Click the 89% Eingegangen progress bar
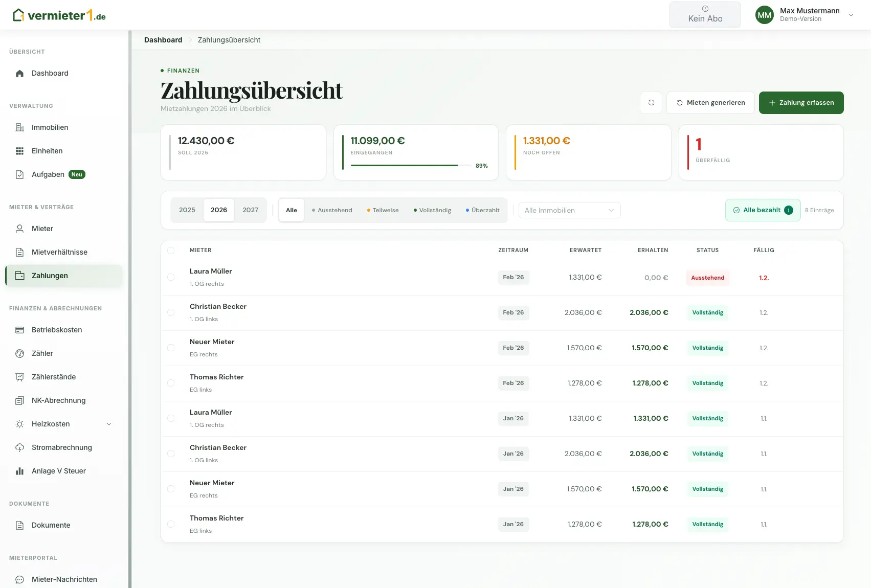This screenshot has width=871, height=588. pyautogui.click(x=412, y=166)
